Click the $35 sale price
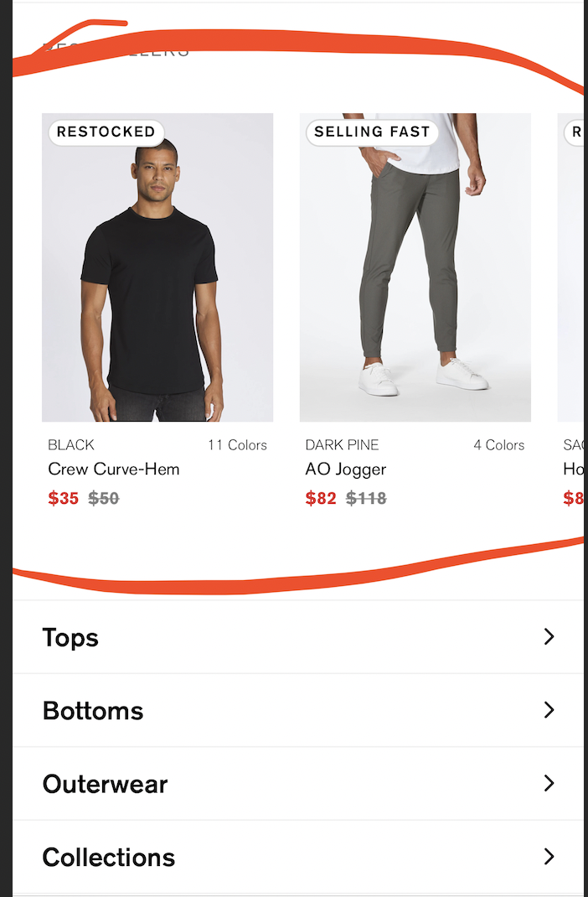The height and width of the screenshot is (897, 588). point(64,498)
